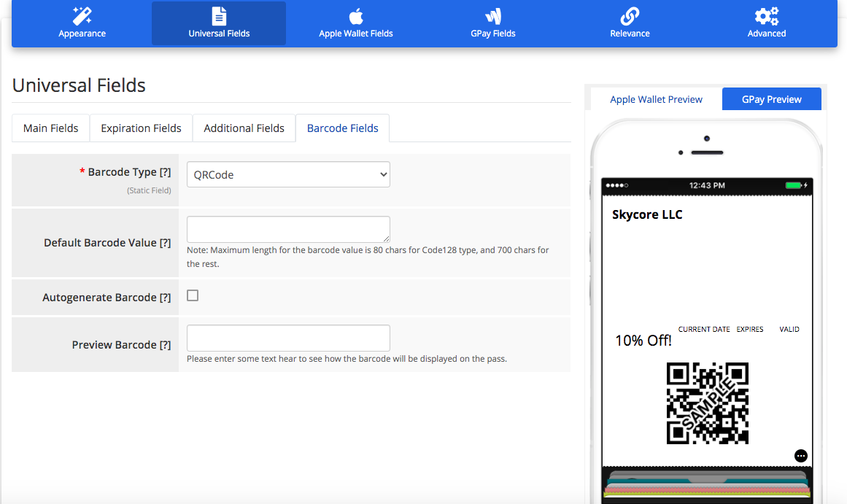Enable the Autogenerate Barcode checkbox

[x=193, y=295]
